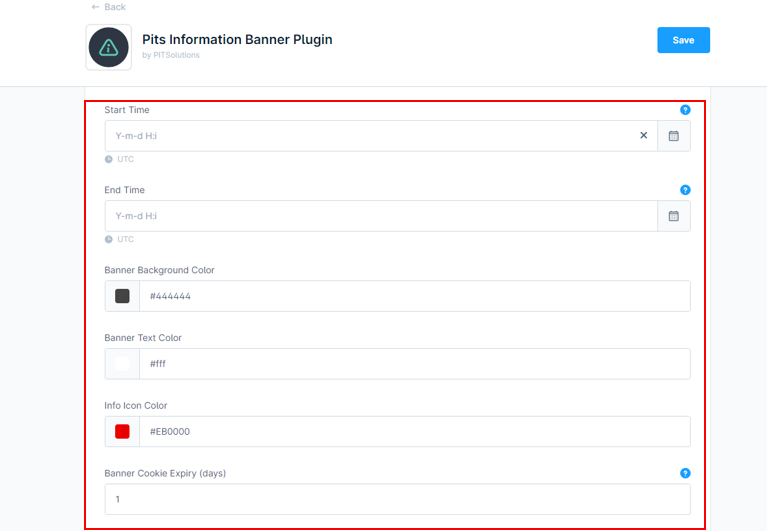This screenshot has height=531, width=767.
Task: Open the End Time help tooltip icon
Action: coord(685,190)
